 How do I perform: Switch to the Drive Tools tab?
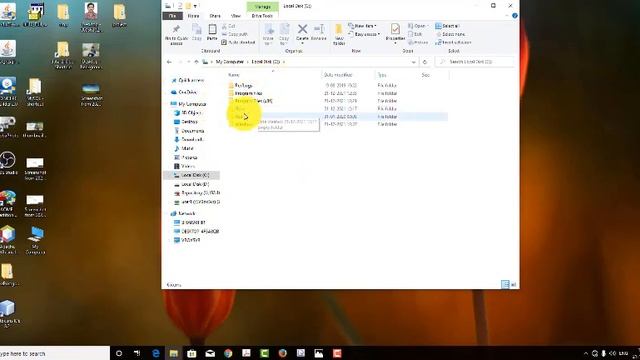262,16
